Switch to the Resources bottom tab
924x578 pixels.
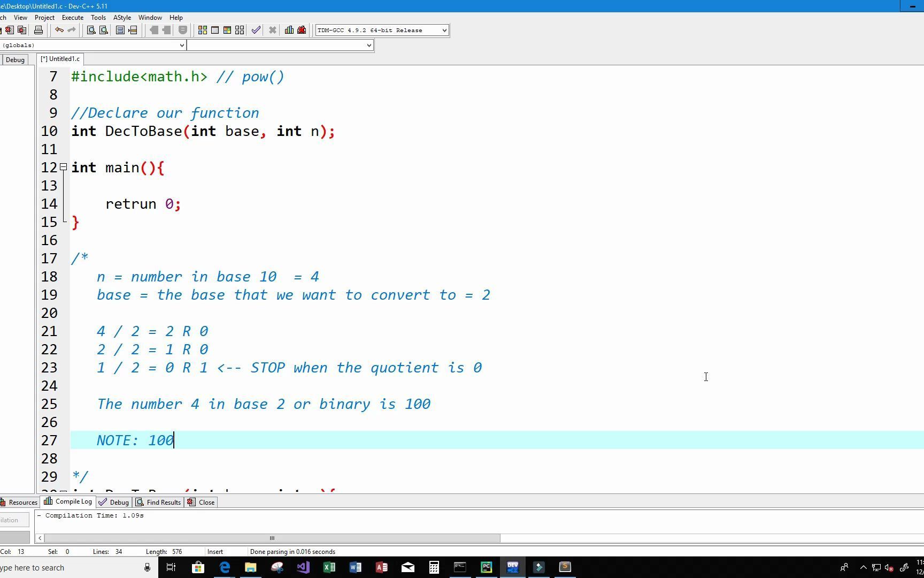point(19,503)
